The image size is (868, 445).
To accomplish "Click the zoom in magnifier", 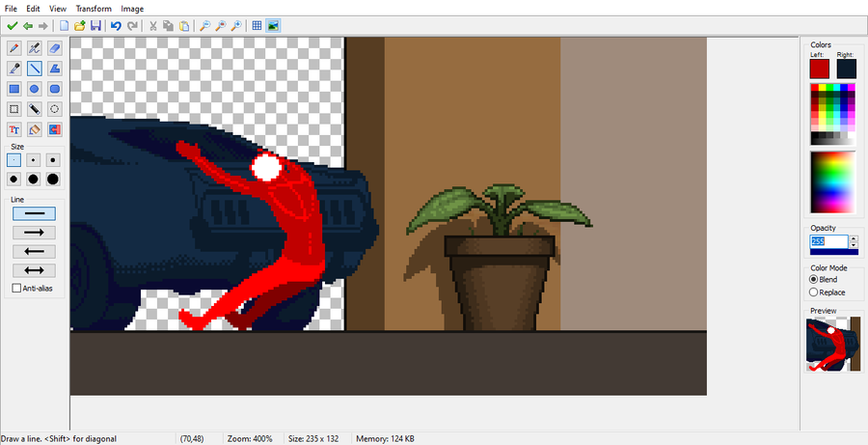I will click(x=236, y=25).
